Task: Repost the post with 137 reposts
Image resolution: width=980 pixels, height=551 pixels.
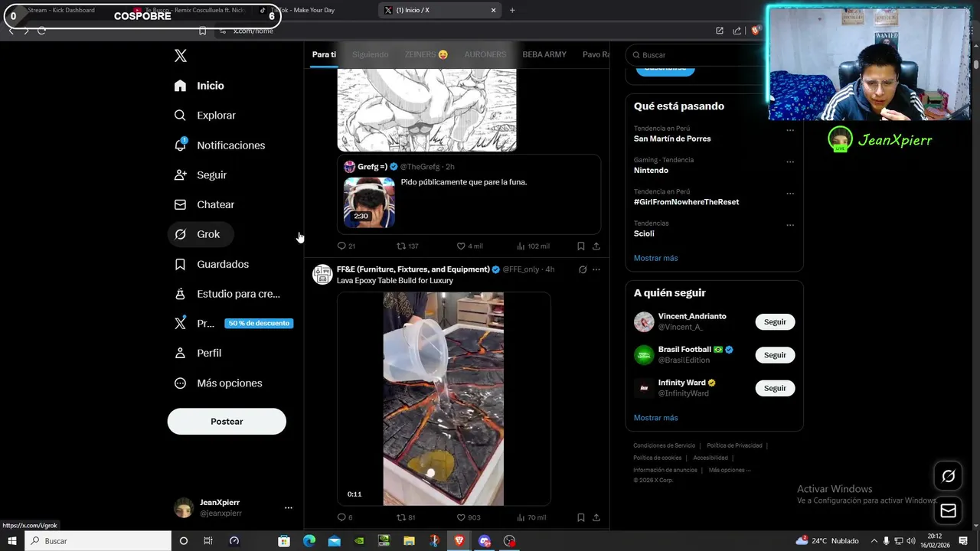Action: click(407, 246)
